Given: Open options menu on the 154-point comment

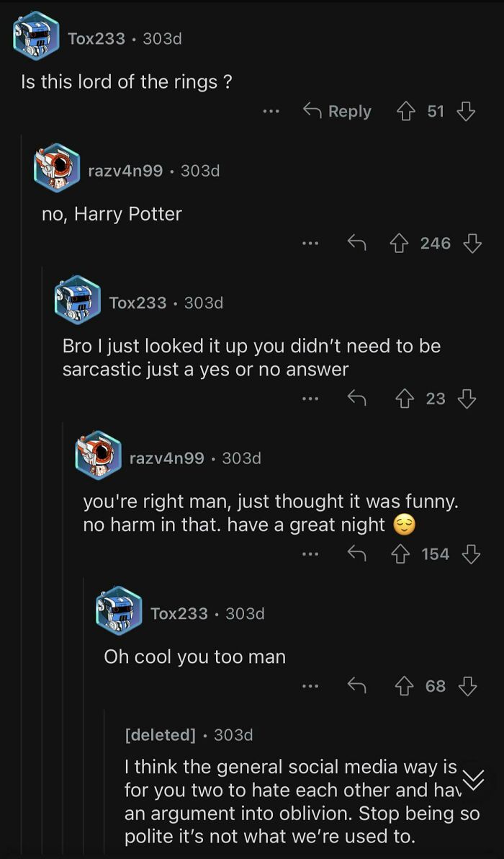Looking at the screenshot, I should (310, 553).
